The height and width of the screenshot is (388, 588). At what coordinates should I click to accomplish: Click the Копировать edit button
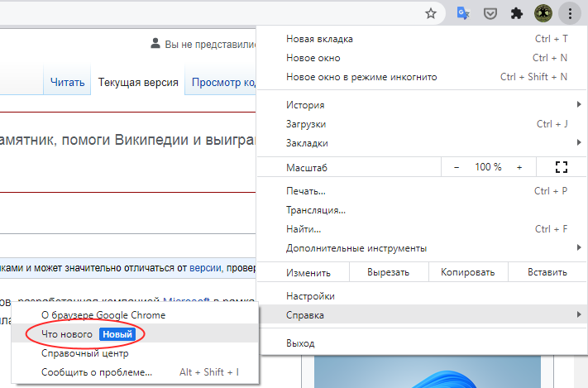point(468,272)
